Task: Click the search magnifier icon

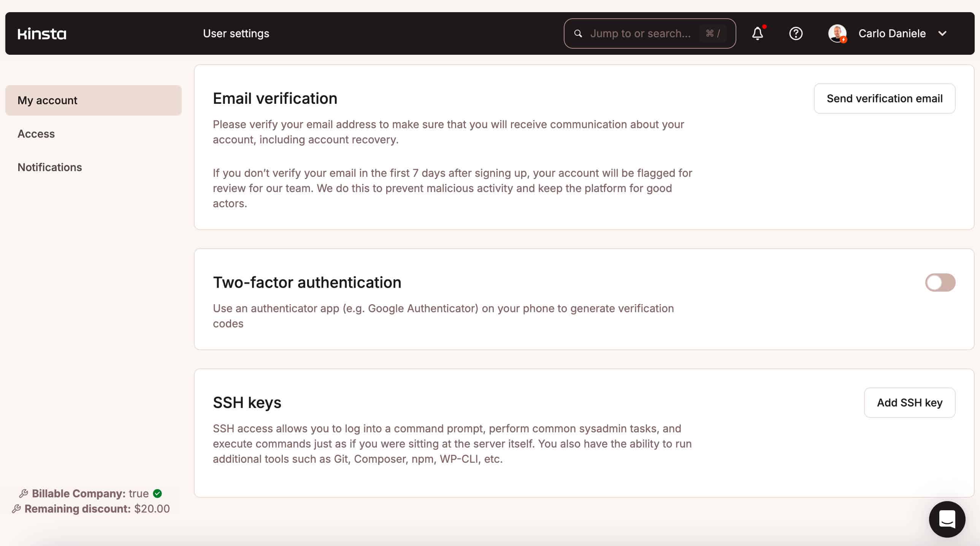Action: click(x=579, y=33)
